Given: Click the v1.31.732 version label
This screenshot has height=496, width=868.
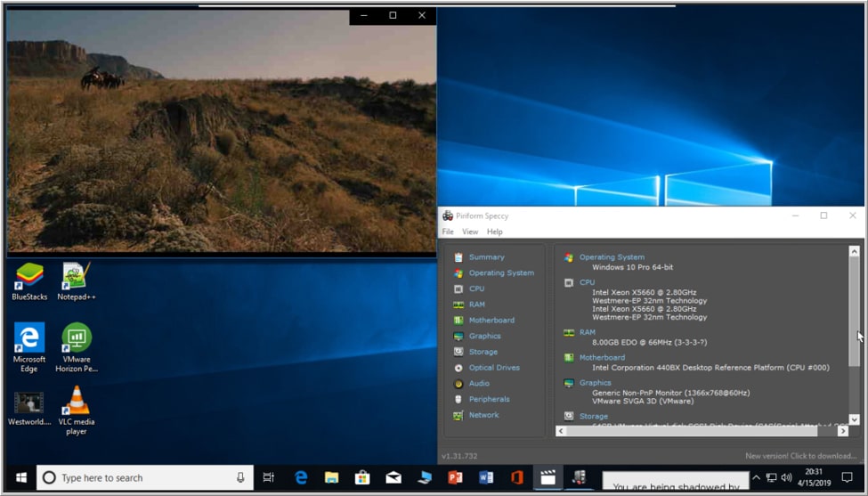Looking at the screenshot, I should tap(459, 456).
